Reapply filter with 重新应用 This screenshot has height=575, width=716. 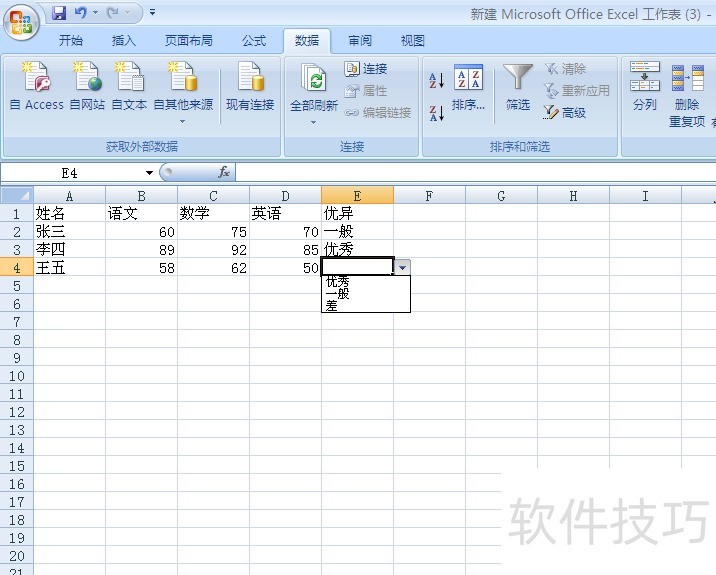(x=577, y=91)
